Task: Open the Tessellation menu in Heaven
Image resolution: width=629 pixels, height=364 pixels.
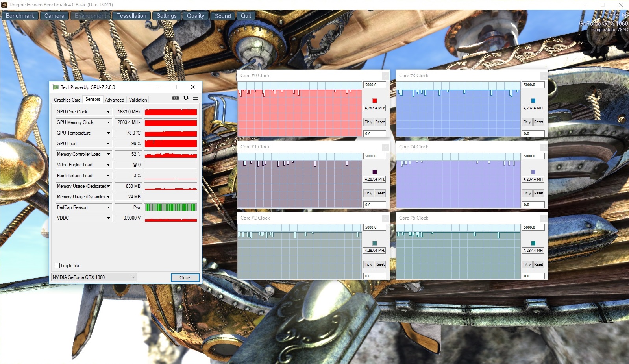Action: [x=131, y=16]
